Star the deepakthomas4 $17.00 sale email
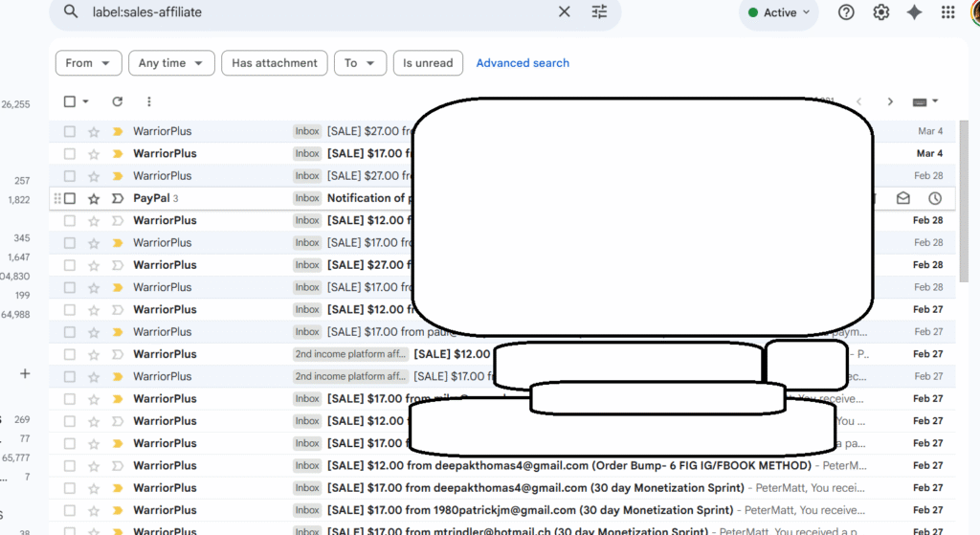The height and width of the screenshot is (535, 980). click(x=94, y=488)
